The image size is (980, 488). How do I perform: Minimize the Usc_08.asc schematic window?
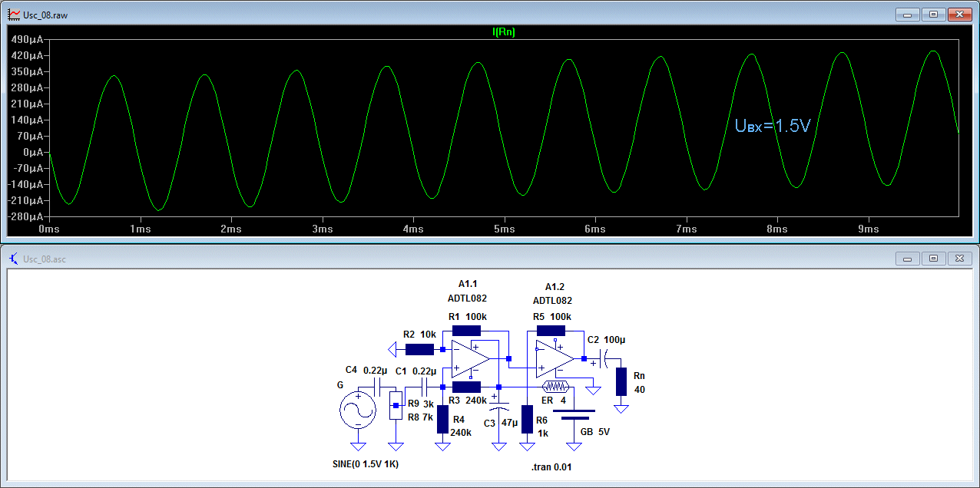tap(908, 259)
